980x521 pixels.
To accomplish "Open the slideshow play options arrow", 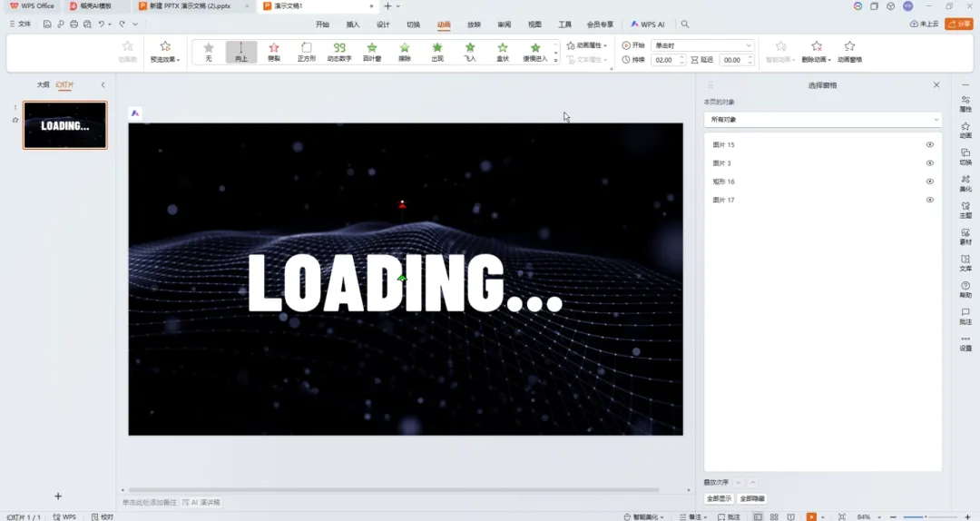I will coord(822,517).
